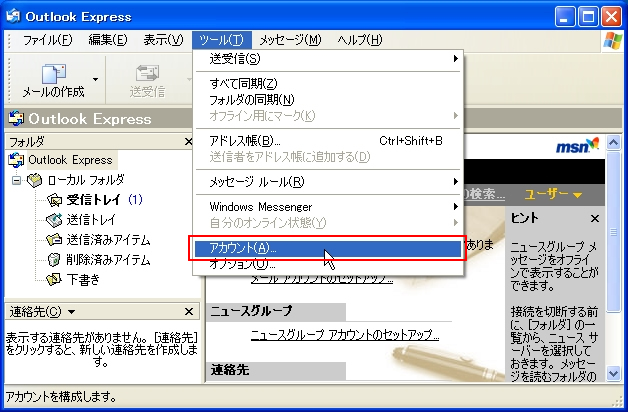Expand the メッセージ ルール(R) submenu

pos(328,182)
